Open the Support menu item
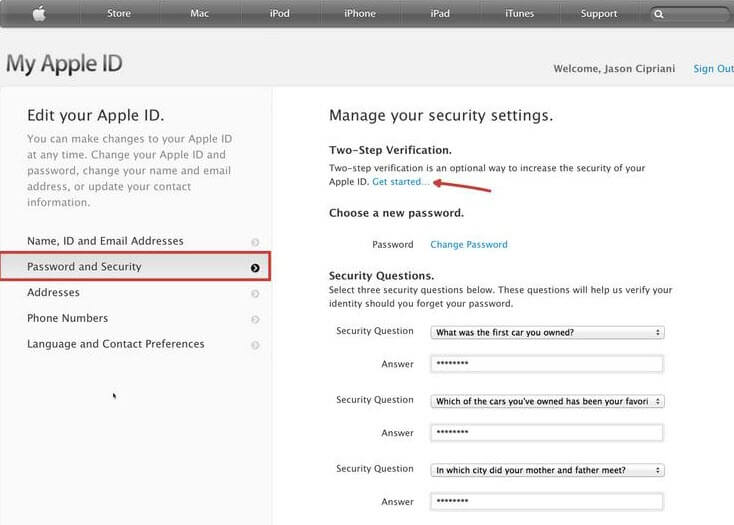This screenshot has width=734, height=525. coord(599,14)
